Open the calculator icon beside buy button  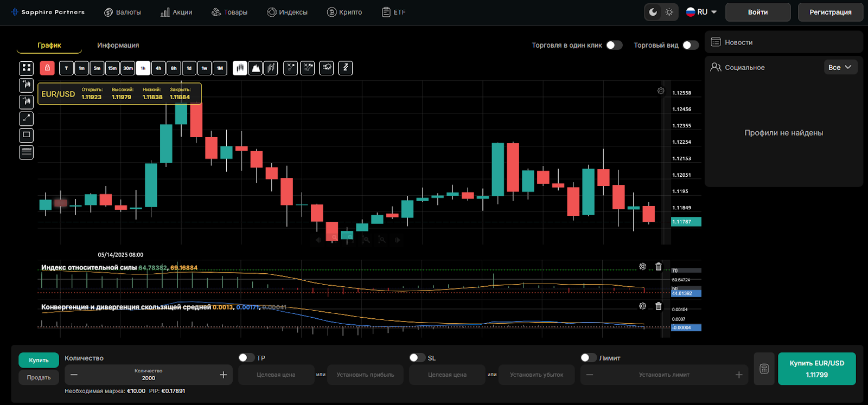[x=764, y=369]
